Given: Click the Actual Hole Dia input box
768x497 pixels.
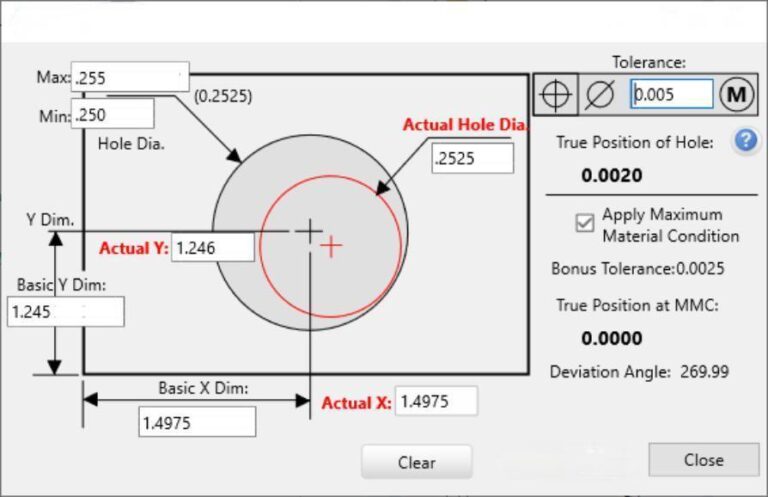Looking at the screenshot, I should (x=472, y=158).
